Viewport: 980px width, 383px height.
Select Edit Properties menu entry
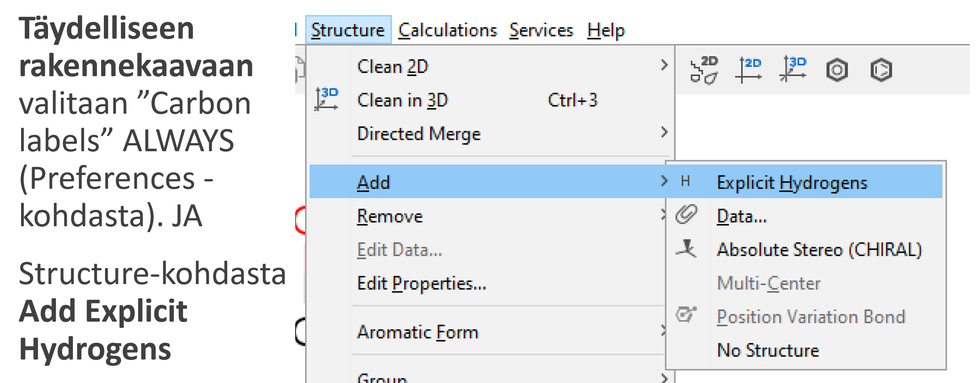(422, 283)
